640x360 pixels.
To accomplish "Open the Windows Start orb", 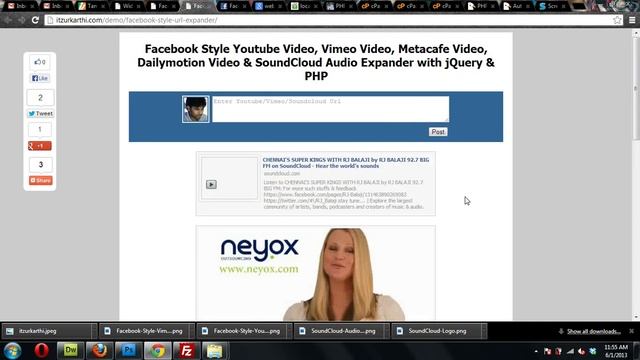I will point(12,351).
